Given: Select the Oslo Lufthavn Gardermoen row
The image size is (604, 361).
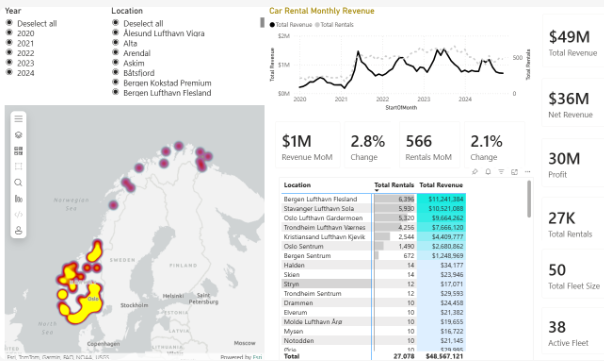Looking at the screenshot, I should 374,218.
